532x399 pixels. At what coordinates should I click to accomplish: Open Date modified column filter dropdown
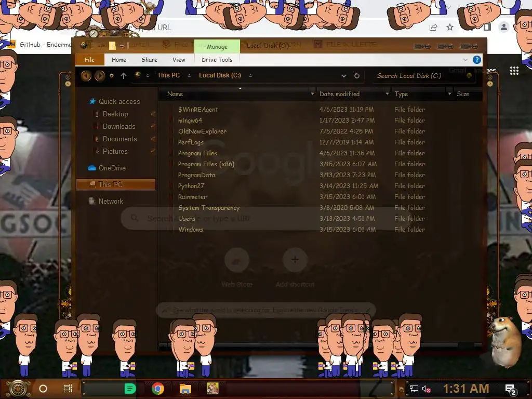[387, 94]
